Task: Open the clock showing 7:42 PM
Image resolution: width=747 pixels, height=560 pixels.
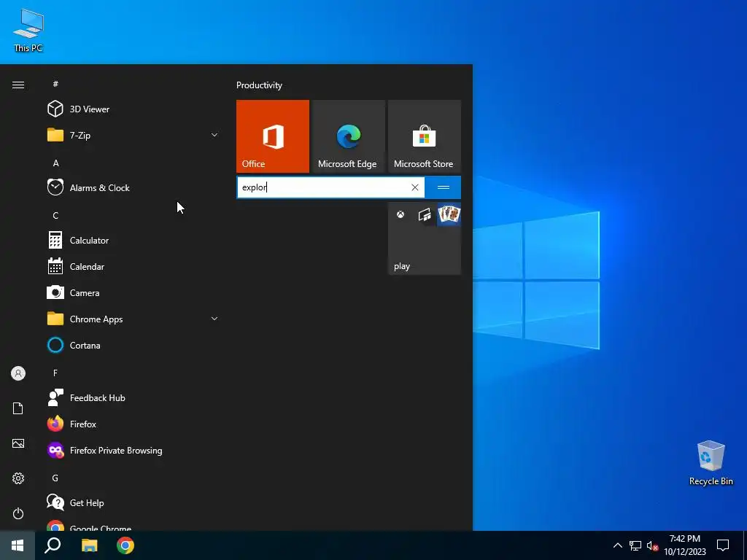Action: pyautogui.click(x=684, y=545)
